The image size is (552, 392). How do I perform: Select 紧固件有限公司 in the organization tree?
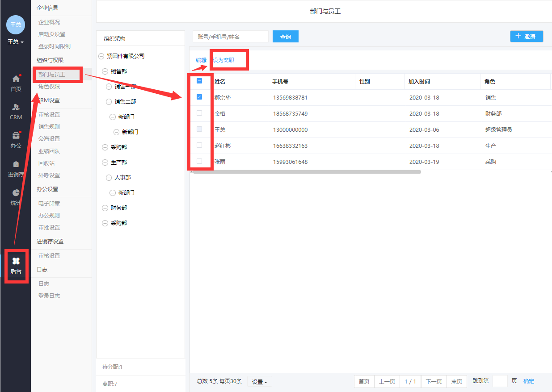coord(126,56)
